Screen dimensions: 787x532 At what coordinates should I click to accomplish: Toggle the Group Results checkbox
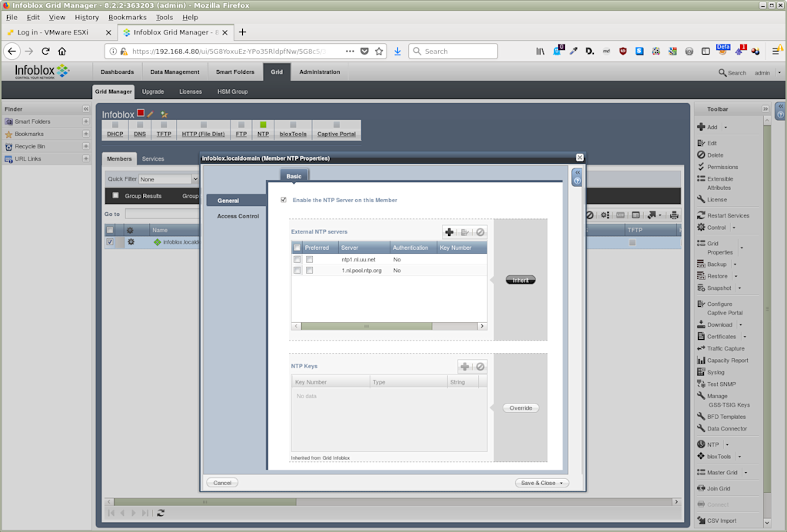[115, 196]
